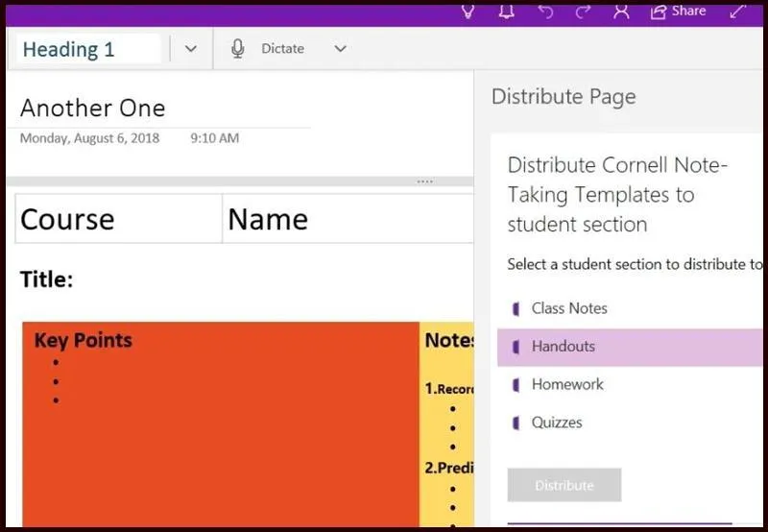This screenshot has height=532, width=768.
Task: Click the Name table cell
Action: point(348,219)
